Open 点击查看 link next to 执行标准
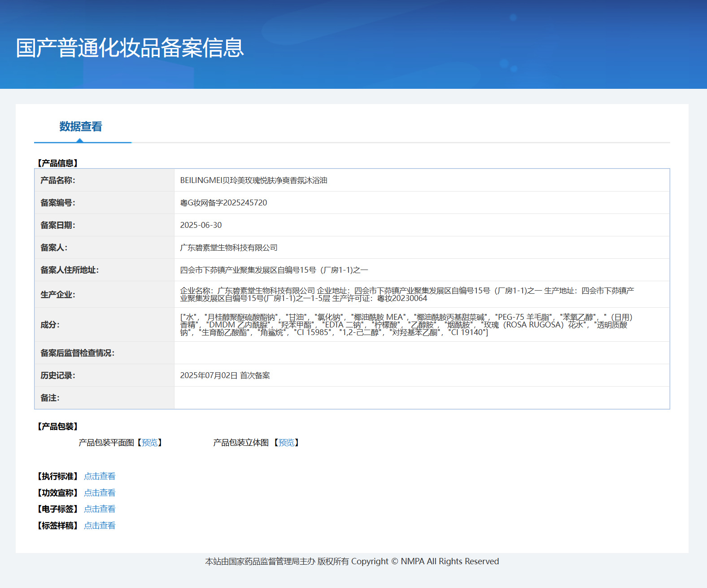The width and height of the screenshot is (707, 588). [100, 476]
